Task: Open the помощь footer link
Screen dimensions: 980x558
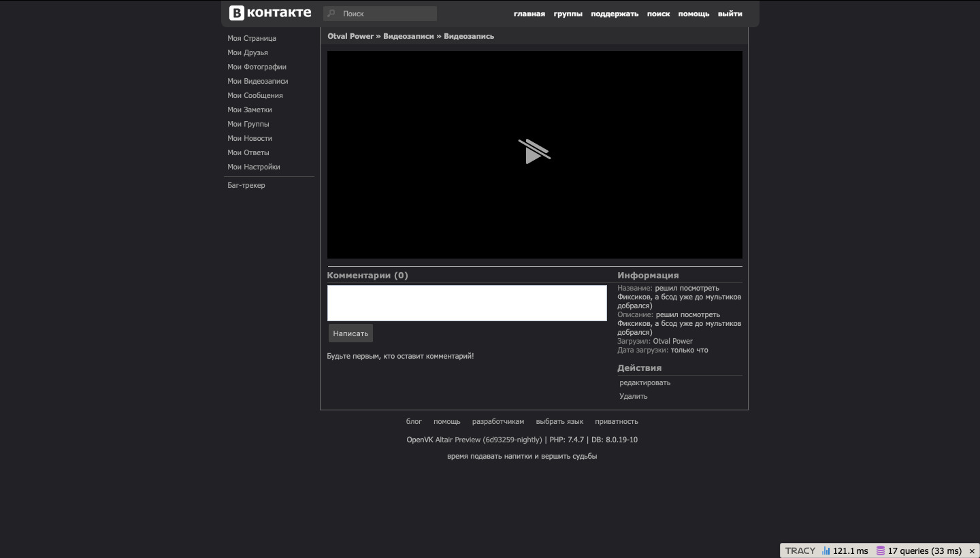Action: click(447, 421)
